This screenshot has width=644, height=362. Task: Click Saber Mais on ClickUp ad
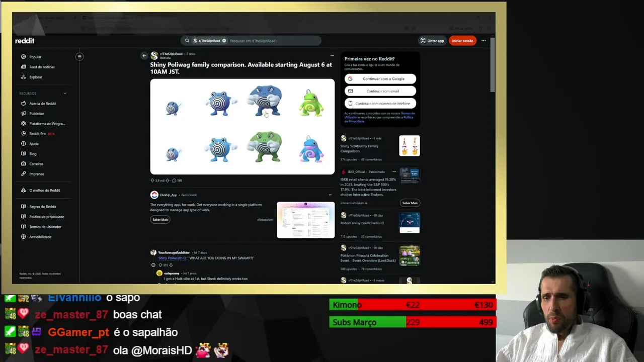tap(160, 220)
